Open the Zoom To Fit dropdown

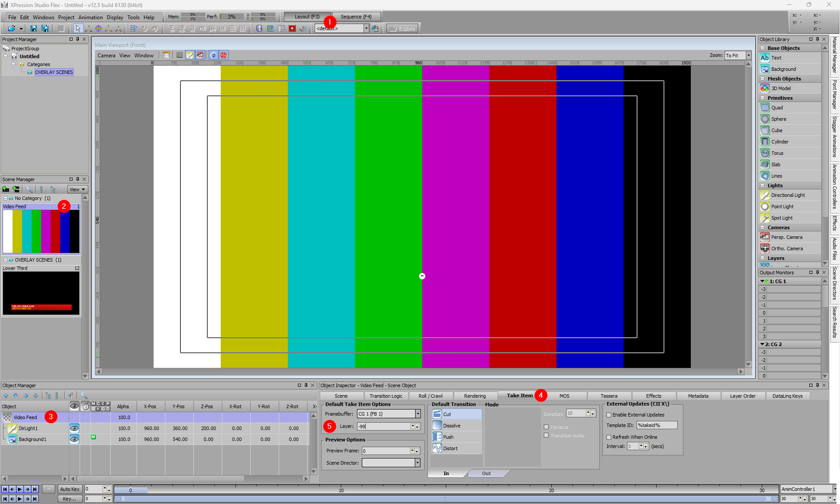(749, 56)
